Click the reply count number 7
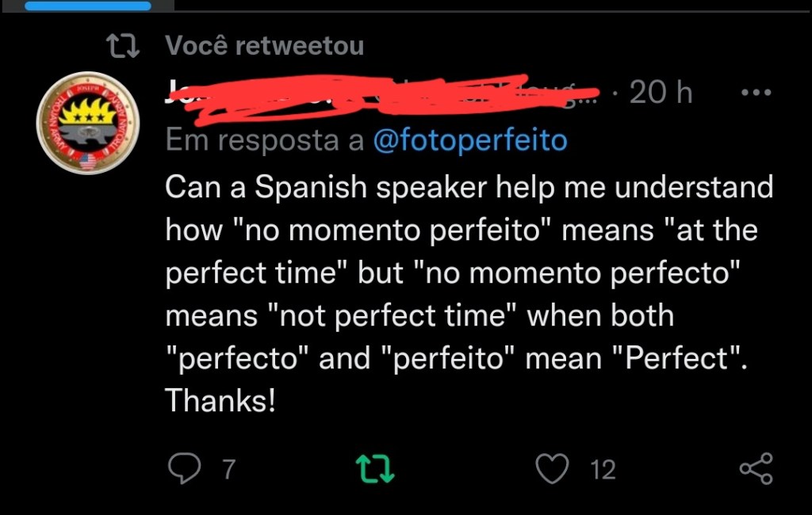812x515 pixels. pyautogui.click(x=228, y=470)
